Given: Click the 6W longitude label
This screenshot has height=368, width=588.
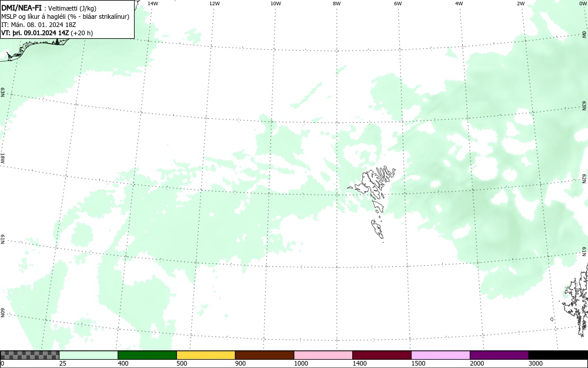Looking at the screenshot, I should [x=398, y=4].
